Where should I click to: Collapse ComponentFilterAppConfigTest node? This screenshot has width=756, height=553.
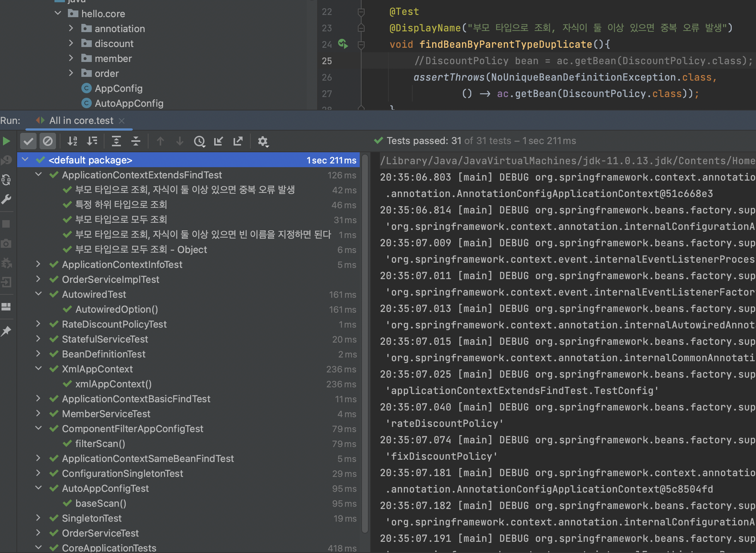pyautogui.click(x=38, y=428)
